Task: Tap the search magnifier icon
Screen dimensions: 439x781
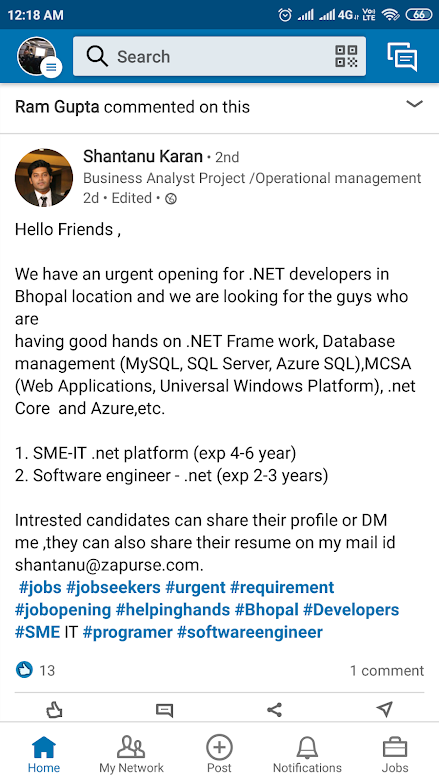Action: pos(97,56)
